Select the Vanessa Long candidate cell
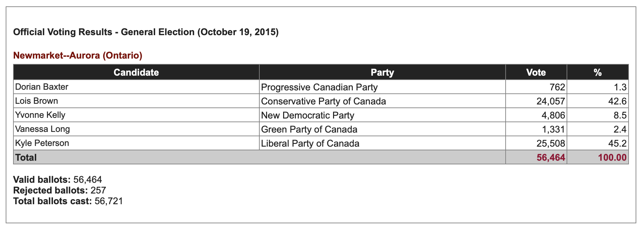This screenshot has height=233, width=644. click(x=136, y=129)
